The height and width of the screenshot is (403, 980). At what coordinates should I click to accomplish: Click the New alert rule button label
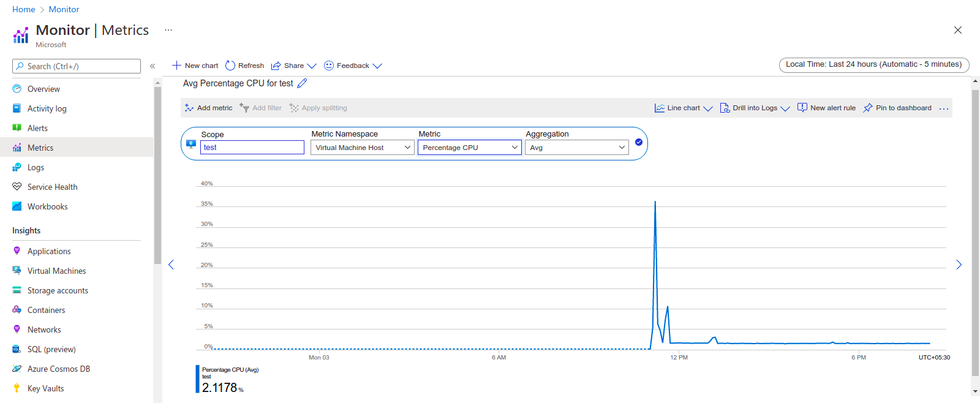click(833, 108)
